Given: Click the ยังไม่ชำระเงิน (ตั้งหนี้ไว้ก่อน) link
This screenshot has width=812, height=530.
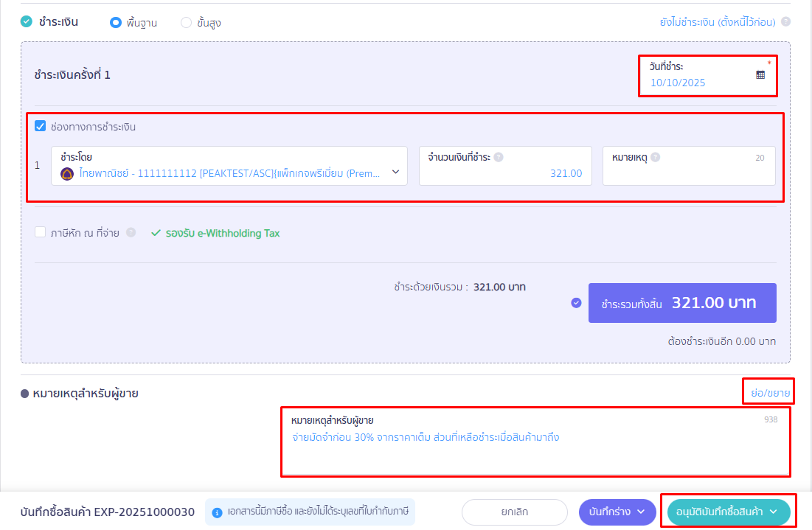Looking at the screenshot, I should (x=717, y=22).
